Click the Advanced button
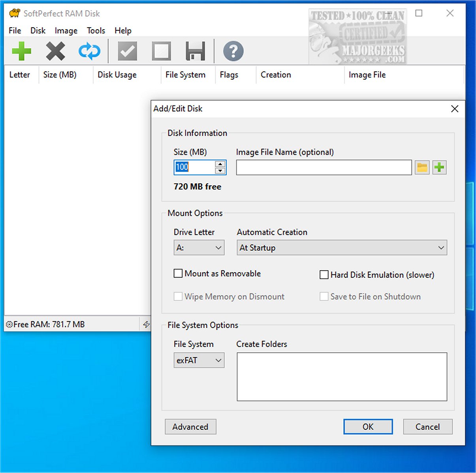 [x=190, y=426]
